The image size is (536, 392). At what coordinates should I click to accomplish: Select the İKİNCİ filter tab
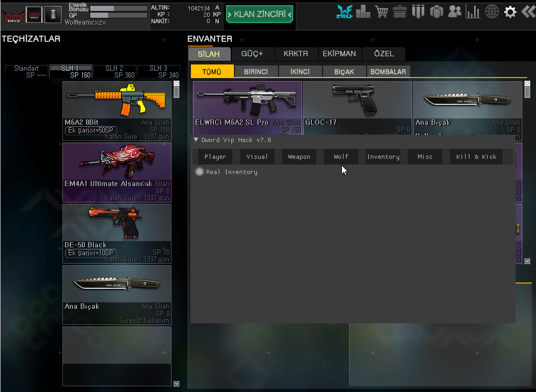pos(300,72)
